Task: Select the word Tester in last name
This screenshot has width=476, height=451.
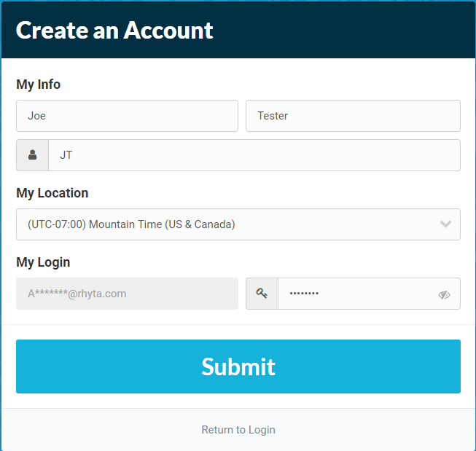Action: 273,116
